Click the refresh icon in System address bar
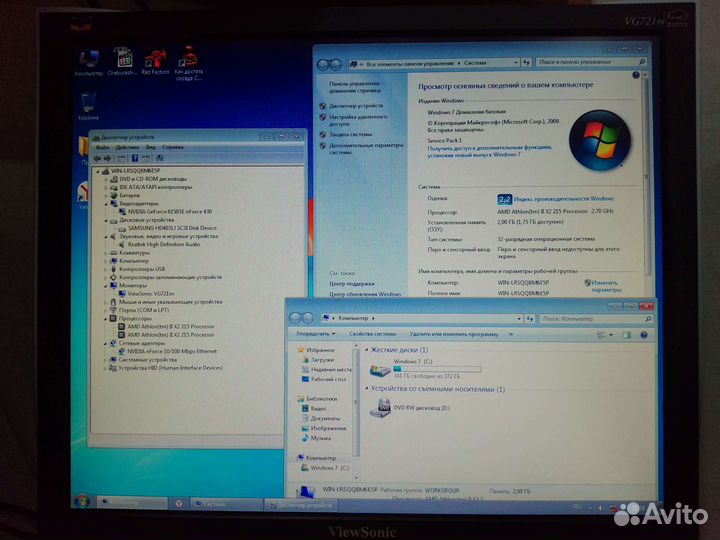The width and height of the screenshot is (720, 540). click(527, 62)
